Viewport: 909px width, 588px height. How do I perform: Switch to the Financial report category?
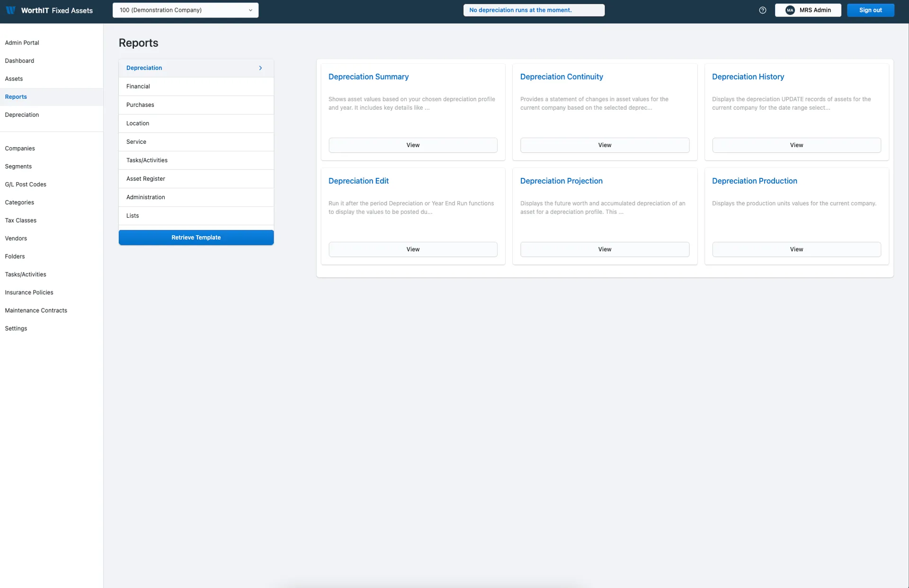click(138, 86)
